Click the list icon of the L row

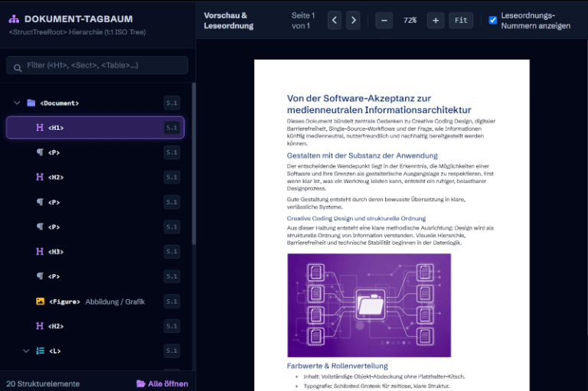coord(40,351)
